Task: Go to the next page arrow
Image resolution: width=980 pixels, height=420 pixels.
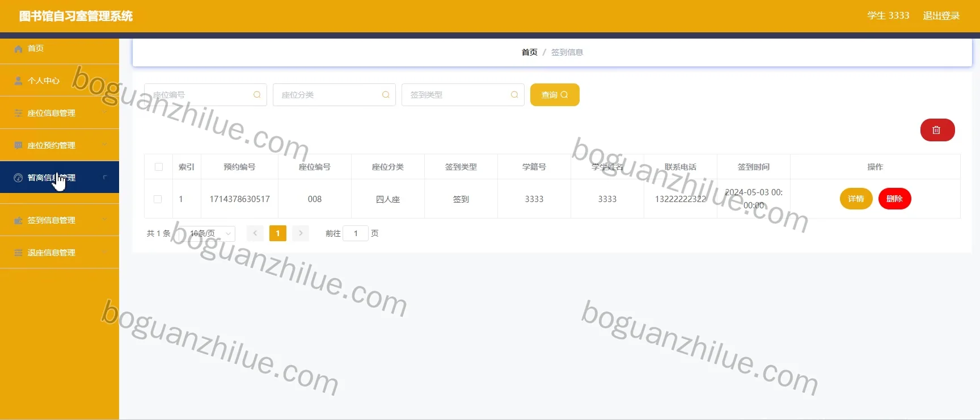Action: 301,233
